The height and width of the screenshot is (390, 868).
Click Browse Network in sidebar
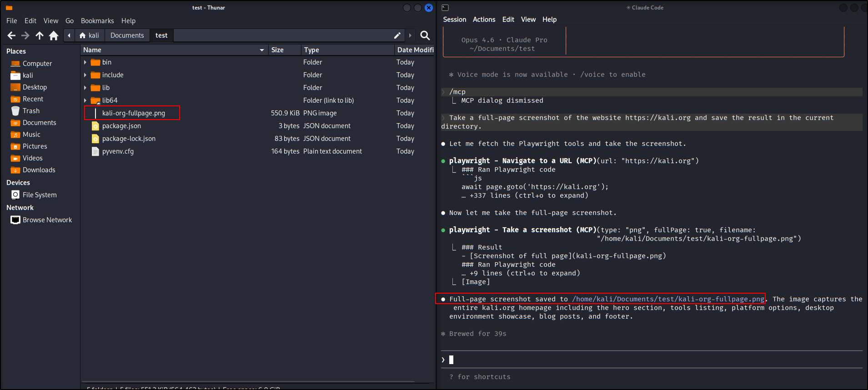(47, 220)
